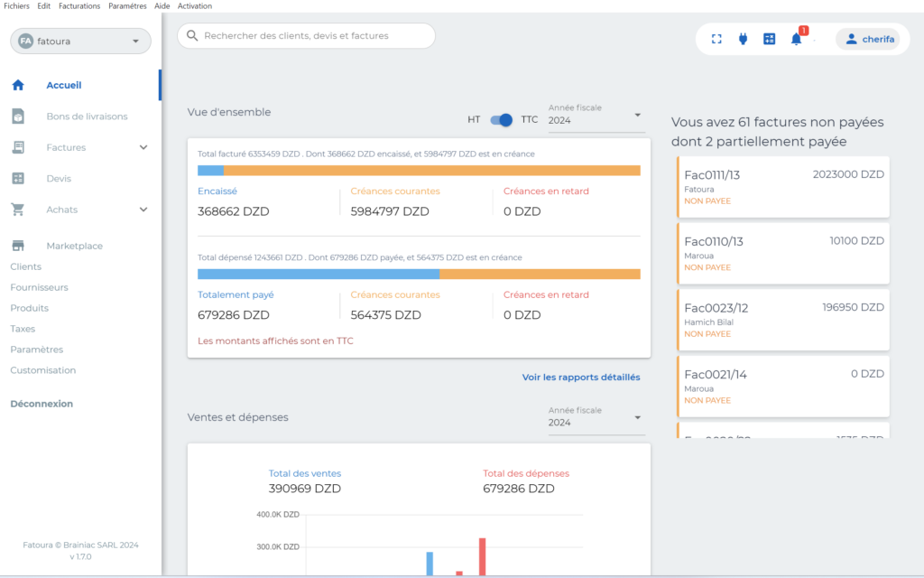Toggle the HT/TTC switch

[x=502, y=120]
